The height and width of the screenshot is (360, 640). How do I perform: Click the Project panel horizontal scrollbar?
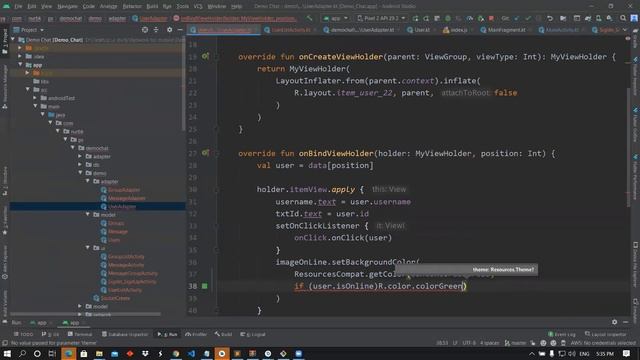pos(85,314)
